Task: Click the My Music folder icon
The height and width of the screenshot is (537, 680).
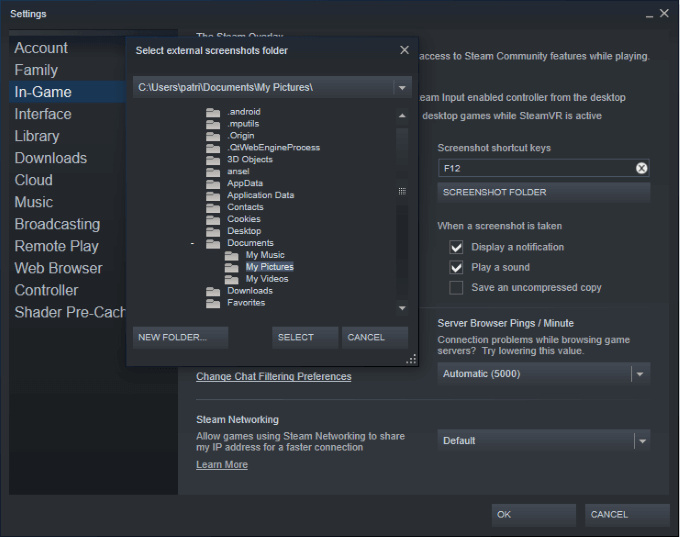Action: pos(232,256)
